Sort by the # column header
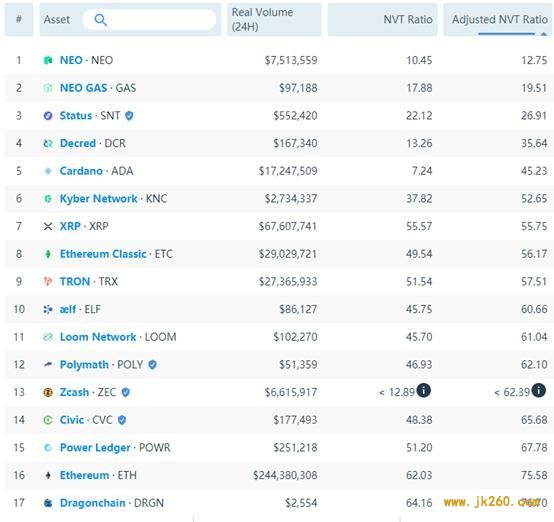 pyautogui.click(x=19, y=19)
